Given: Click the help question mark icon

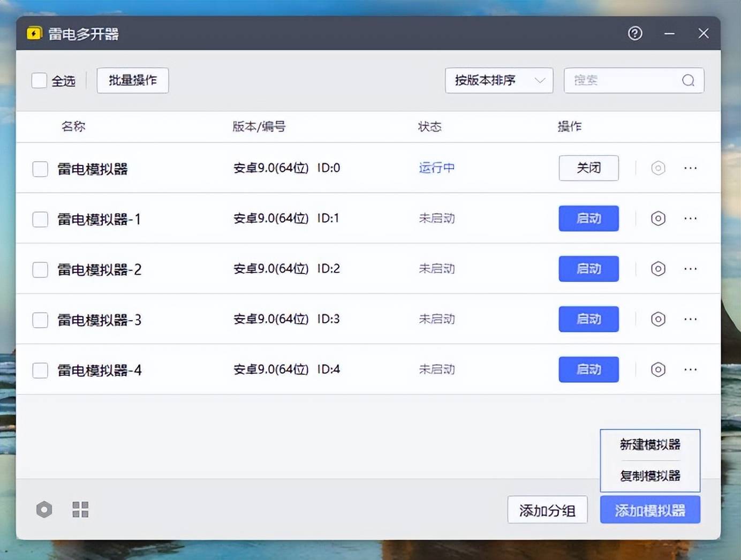Looking at the screenshot, I should (635, 33).
